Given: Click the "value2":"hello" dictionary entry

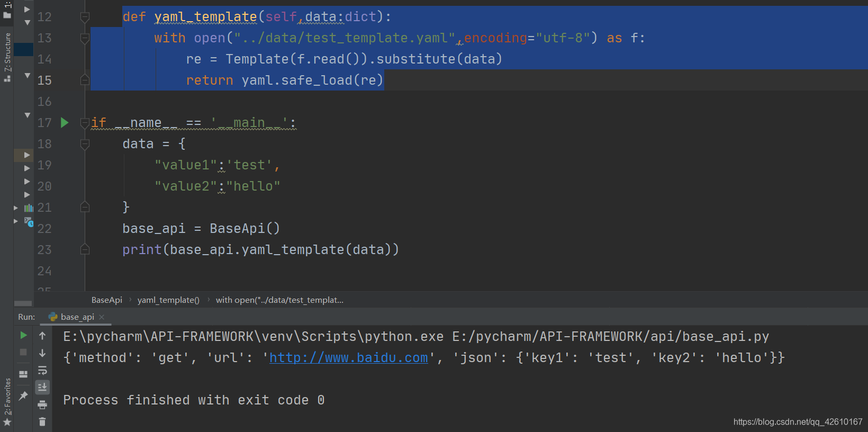Looking at the screenshot, I should [x=217, y=186].
